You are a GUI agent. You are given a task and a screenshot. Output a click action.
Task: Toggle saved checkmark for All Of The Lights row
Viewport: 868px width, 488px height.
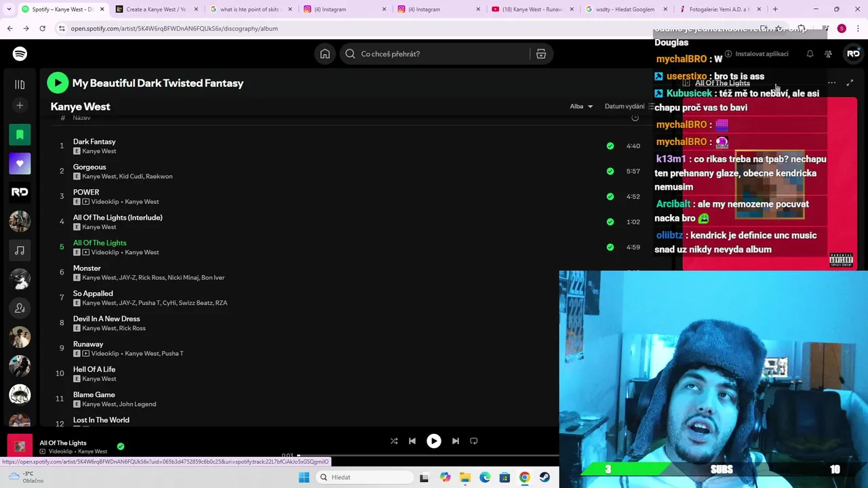point(610,247)
